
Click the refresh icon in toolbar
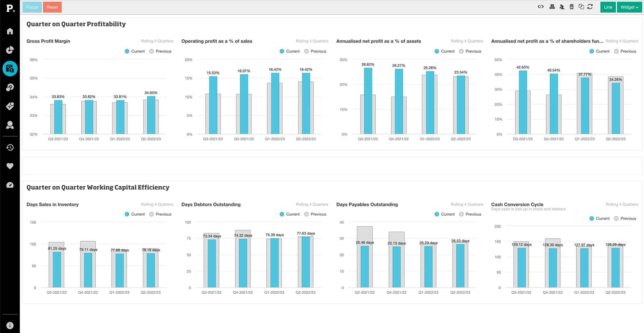pos(590,7)
